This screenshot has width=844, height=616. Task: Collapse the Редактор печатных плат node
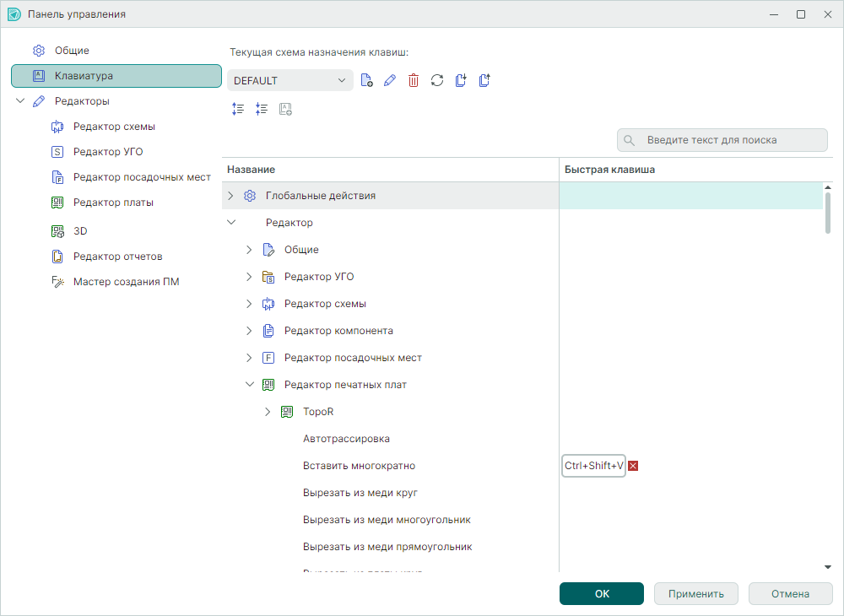[x=249, y=385]
